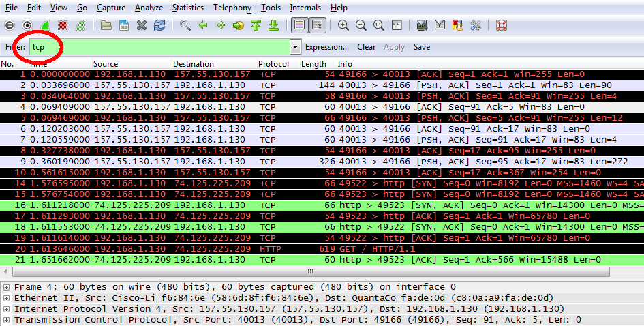Sort packets by the Info column header
The image size is (644, 326).
490,64
